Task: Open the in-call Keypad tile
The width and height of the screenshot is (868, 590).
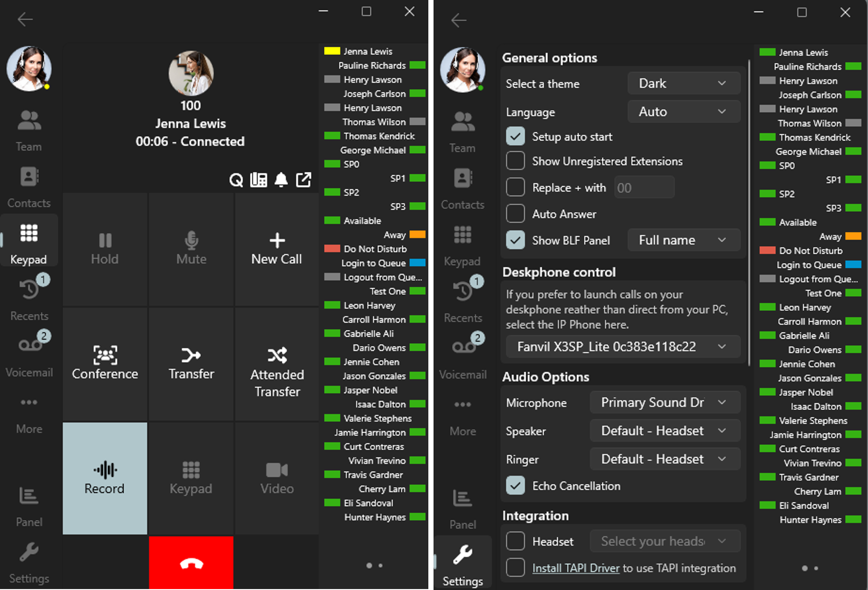Action: click(191, 478)
